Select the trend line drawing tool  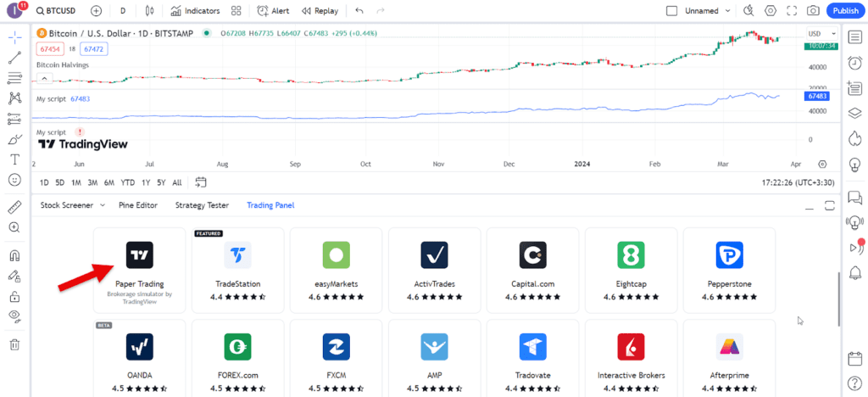tap(14, 59)
